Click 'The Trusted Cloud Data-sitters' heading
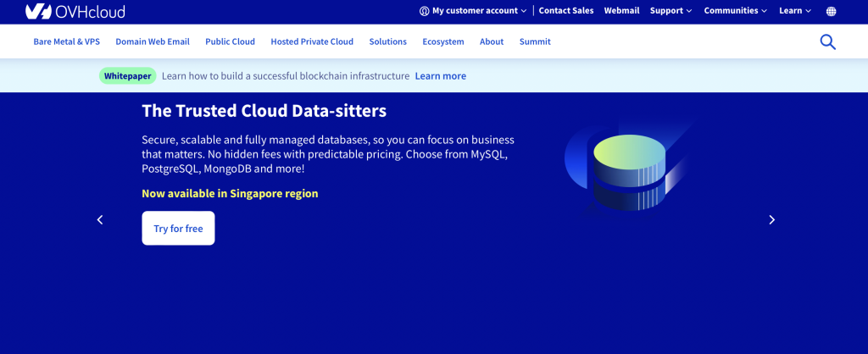The width and height of the screenshot is (868, 354). click(x=264, y=111)
